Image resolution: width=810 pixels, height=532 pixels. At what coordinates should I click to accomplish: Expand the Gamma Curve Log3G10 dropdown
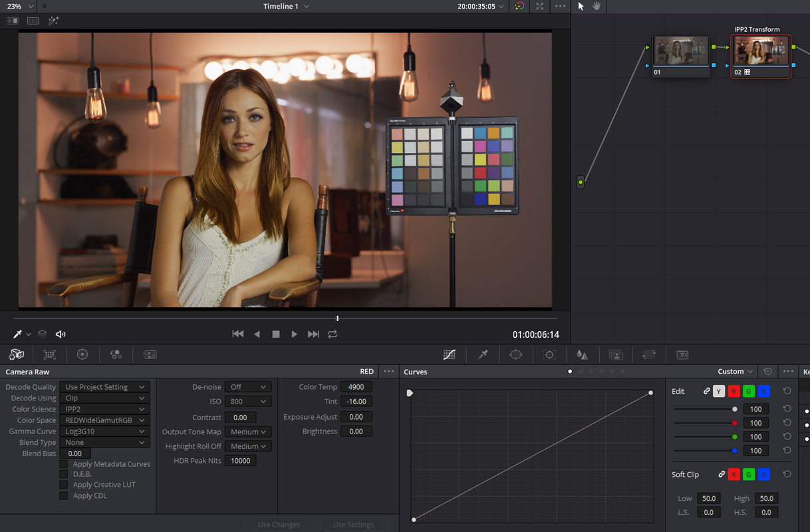pos(105,431)
